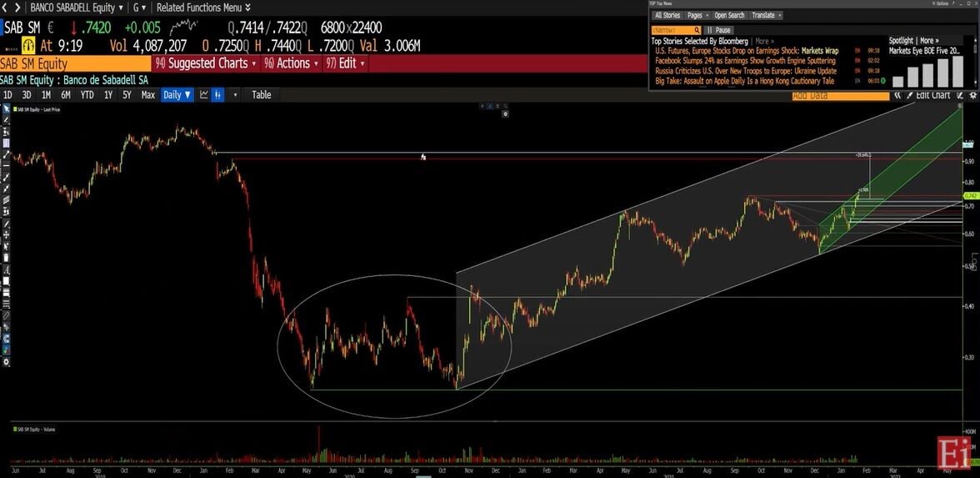This screenshot has width=980, height=478.
Task: Open left toolbar gear settings
Action: [7, 362]
